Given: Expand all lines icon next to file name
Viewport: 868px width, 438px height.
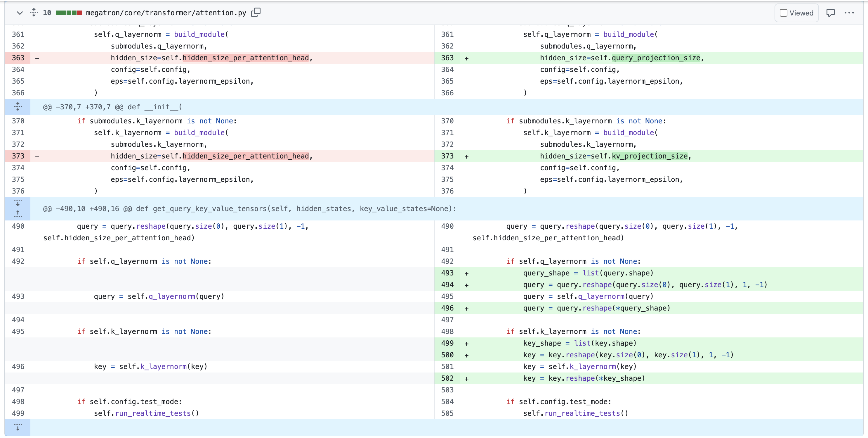Looking at the screenshot, I should (34, 13).
